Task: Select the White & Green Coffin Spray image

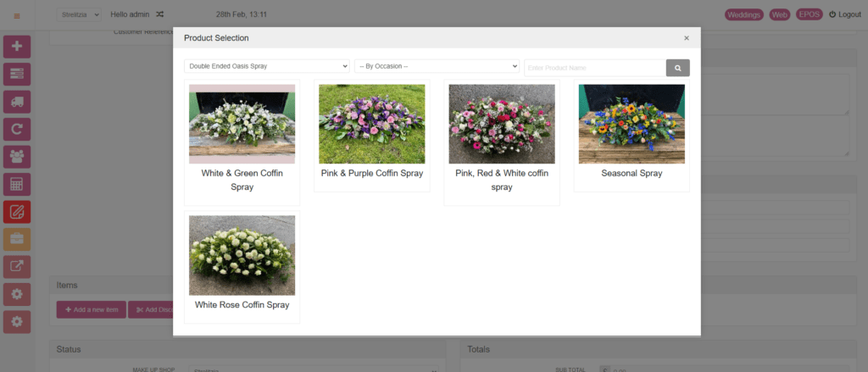Action: coord(242,124)
